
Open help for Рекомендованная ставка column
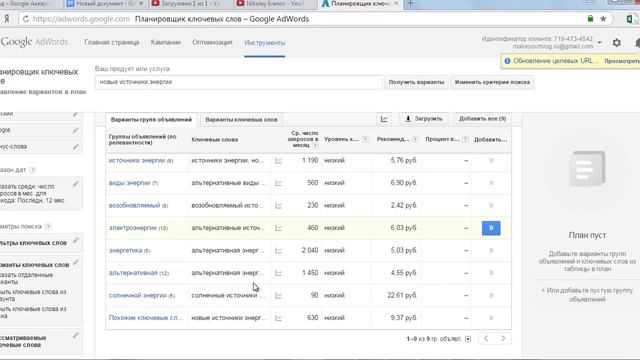coord(415,139)
